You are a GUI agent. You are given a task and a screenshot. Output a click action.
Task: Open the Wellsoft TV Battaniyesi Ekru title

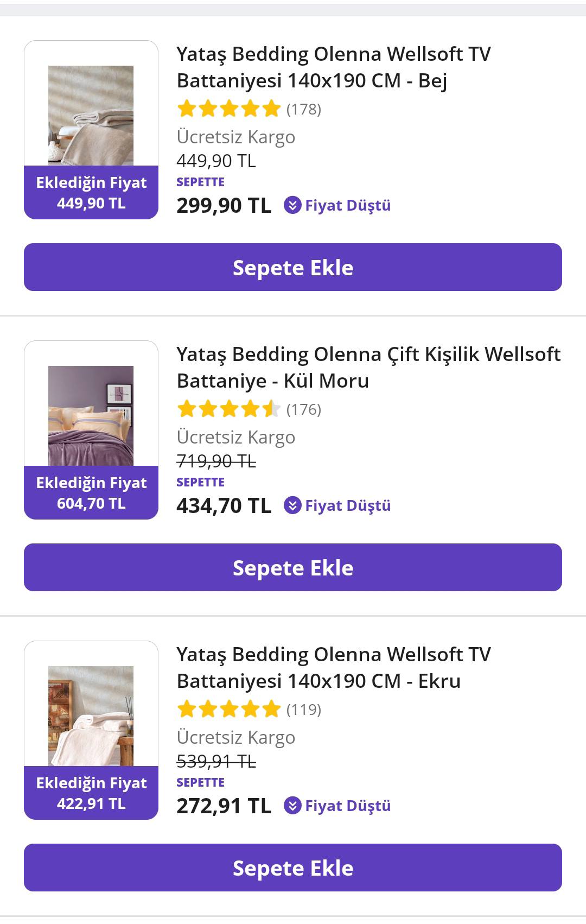click(x=334, y=668)
